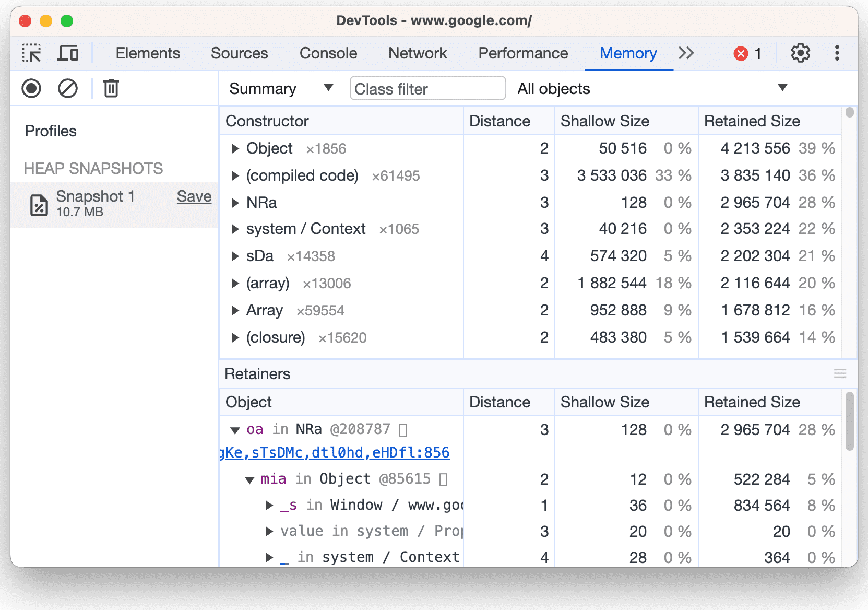Collapse the oa in NRa retainer row
This screenshot has width=868, height=610.
[x=235, y=430]
